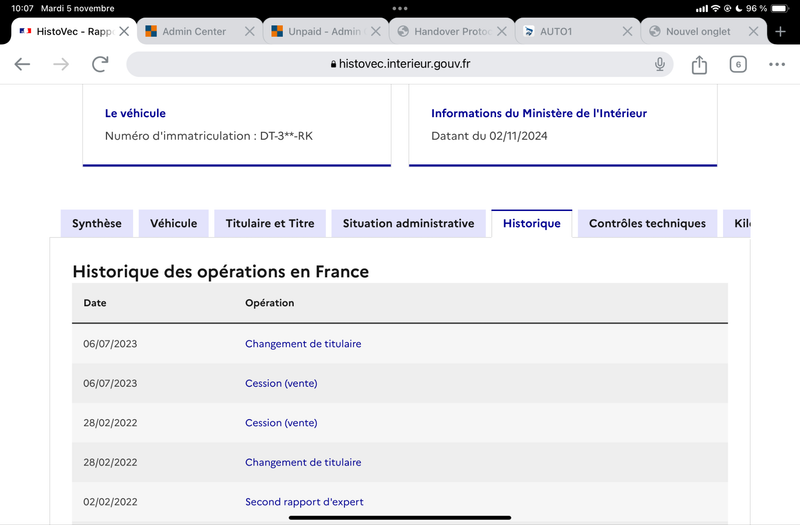Add a new browser tab

click(780, 32)
